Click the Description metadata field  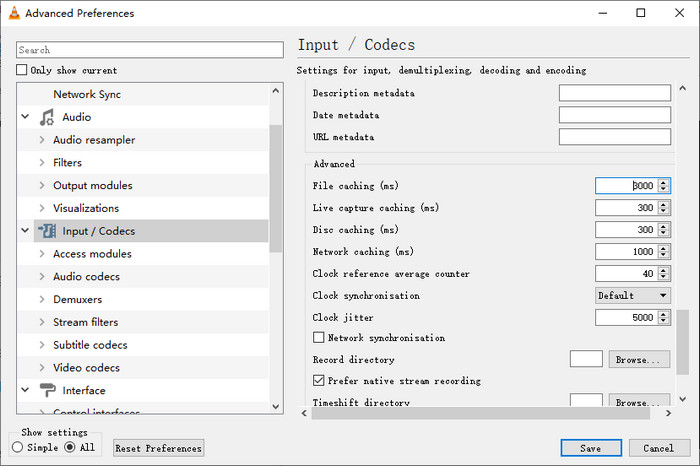point(615,93)
